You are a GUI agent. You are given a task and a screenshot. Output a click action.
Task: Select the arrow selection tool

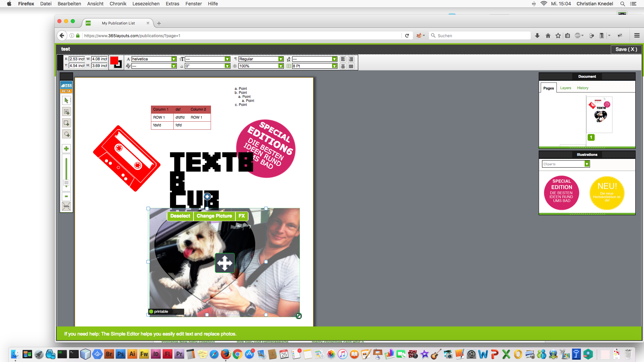tap(66, 100)
